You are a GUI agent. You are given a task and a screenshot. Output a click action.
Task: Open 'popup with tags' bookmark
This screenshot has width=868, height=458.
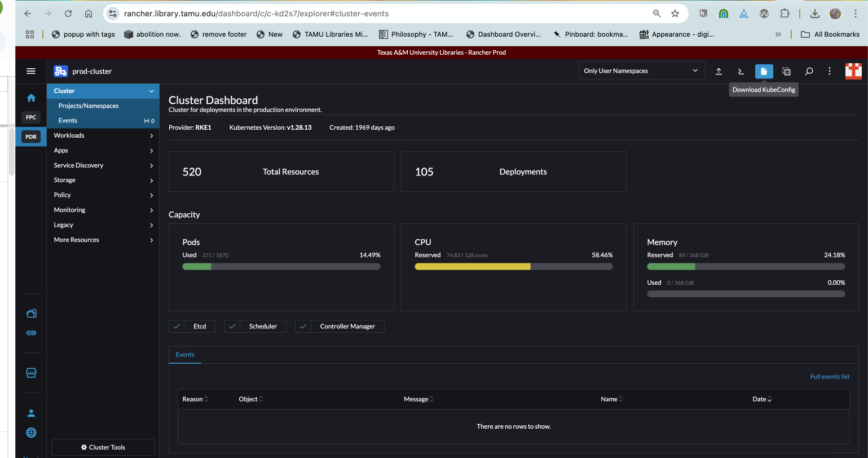pyautogui.click(x=83, y=34)
